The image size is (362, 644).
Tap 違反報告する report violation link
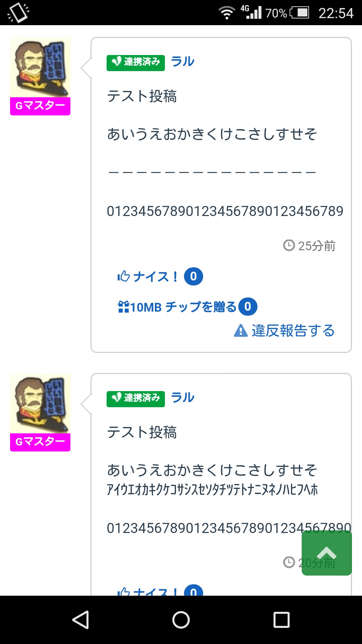click(x=293, y=331)
